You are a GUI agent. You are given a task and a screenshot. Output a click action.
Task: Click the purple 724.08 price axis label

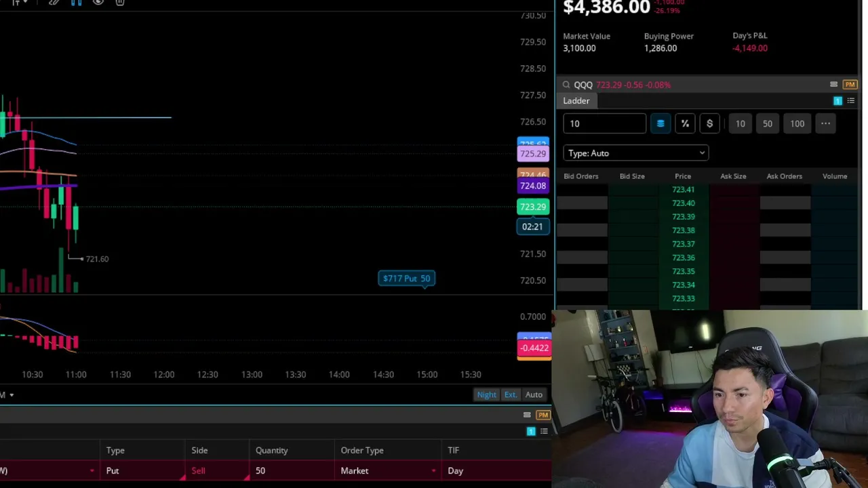pos(533,186)
